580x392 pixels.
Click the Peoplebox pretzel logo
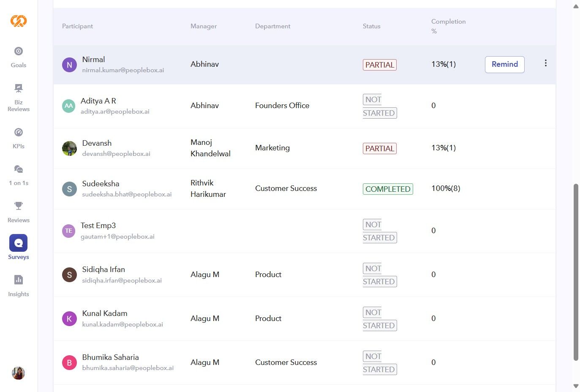(19, 21)
